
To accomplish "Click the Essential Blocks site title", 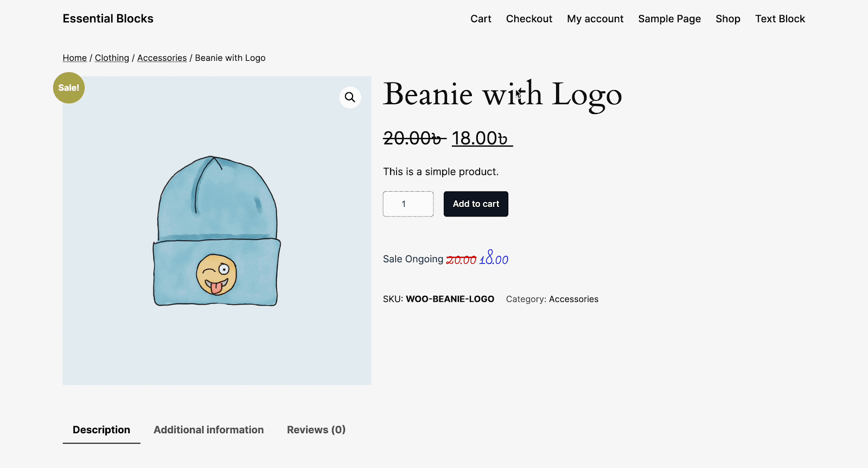I will pos(107,18).
